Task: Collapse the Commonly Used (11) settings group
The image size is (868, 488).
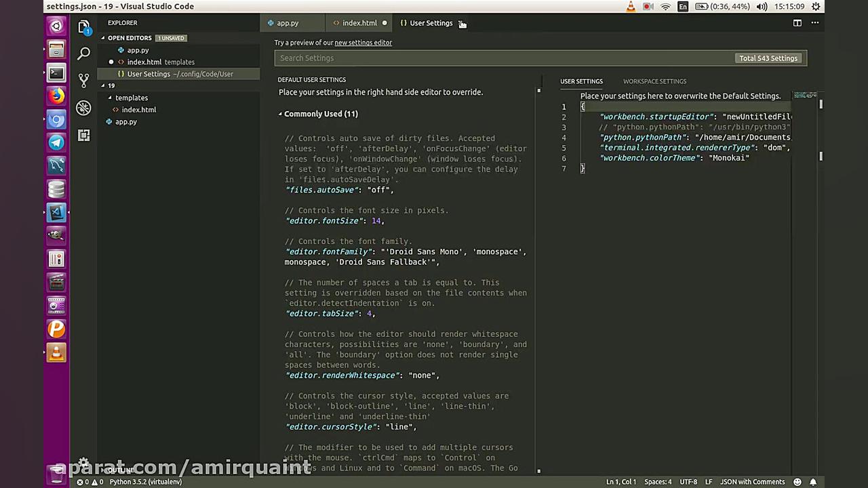Action: point(320,114)
